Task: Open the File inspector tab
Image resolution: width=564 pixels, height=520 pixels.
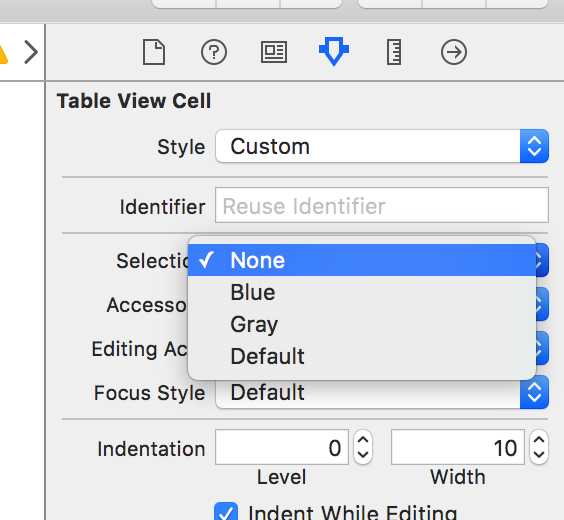Action: pos(154,53)
